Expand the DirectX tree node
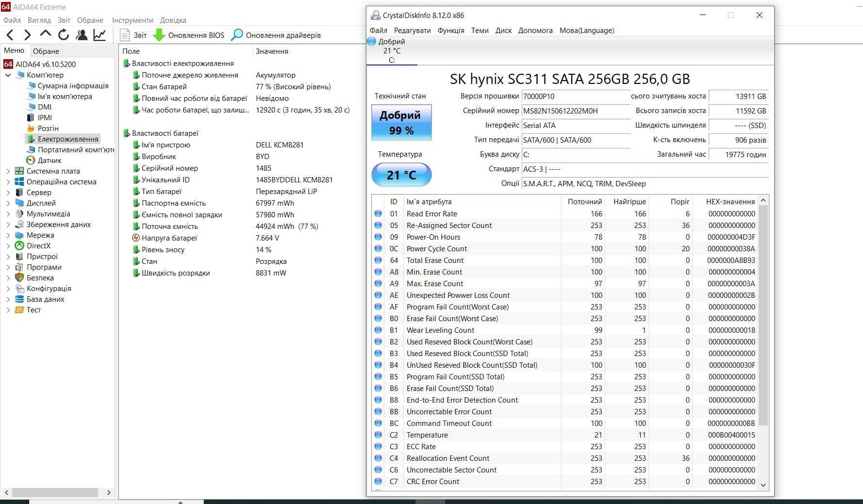Image resolution: width=863 pixels, height=504 pixels. [x=8, y=246]
